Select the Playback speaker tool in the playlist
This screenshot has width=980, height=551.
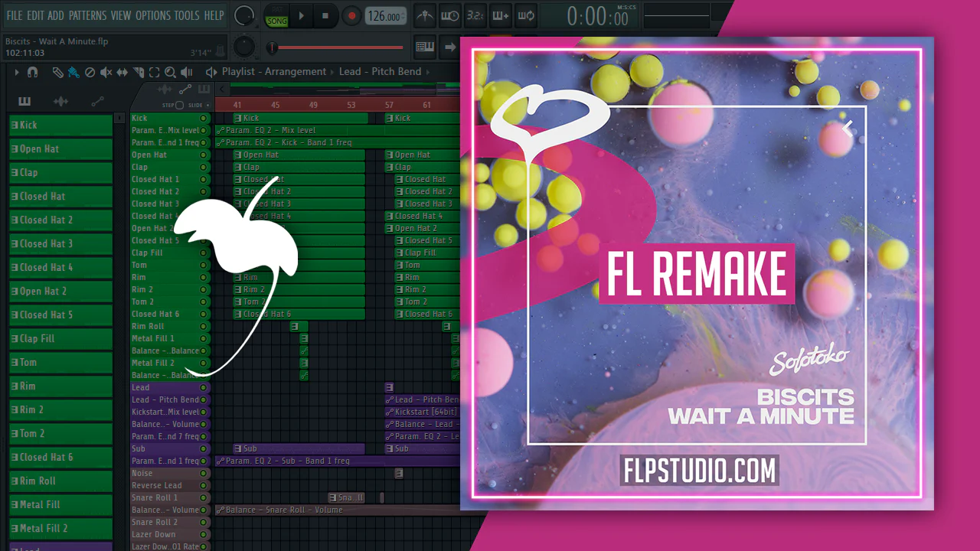[186, 72]
